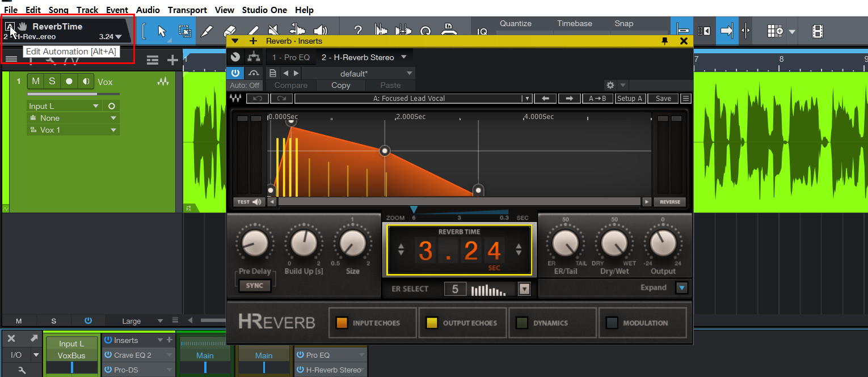The width and height of the screenshot is (868, 377).
Task: Click the Edit Automation icon beside ReverbTime
Action: point(10,26)
